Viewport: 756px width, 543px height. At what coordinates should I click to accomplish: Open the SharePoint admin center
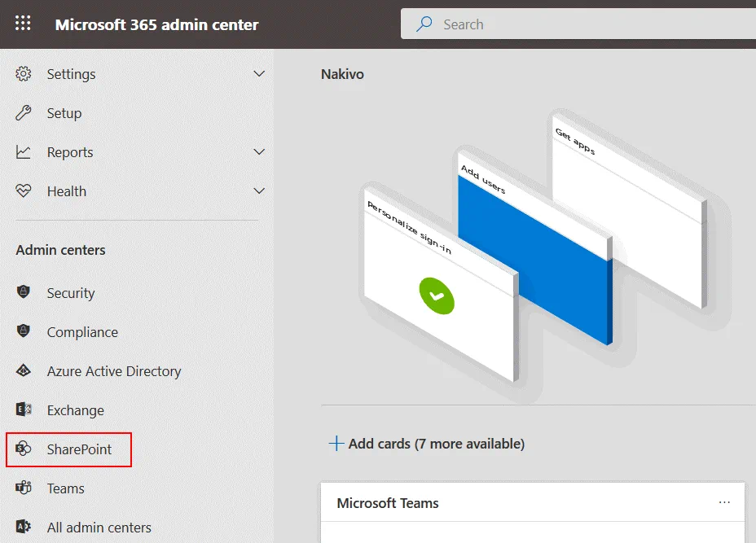79,449
